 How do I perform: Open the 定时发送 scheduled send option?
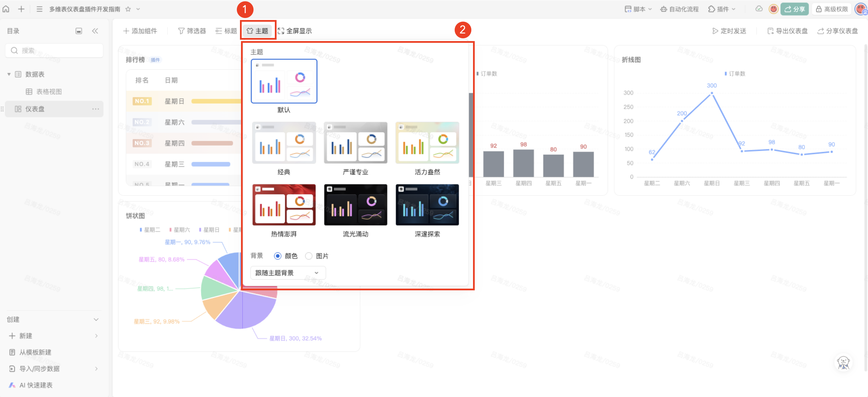pos(729,31)
